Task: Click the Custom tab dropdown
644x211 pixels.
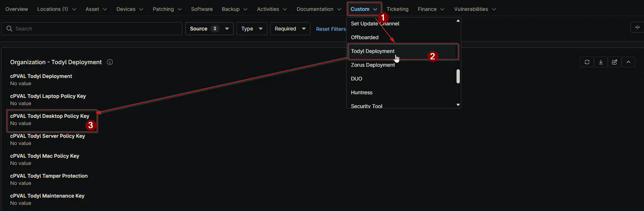Action: (364, 9)
